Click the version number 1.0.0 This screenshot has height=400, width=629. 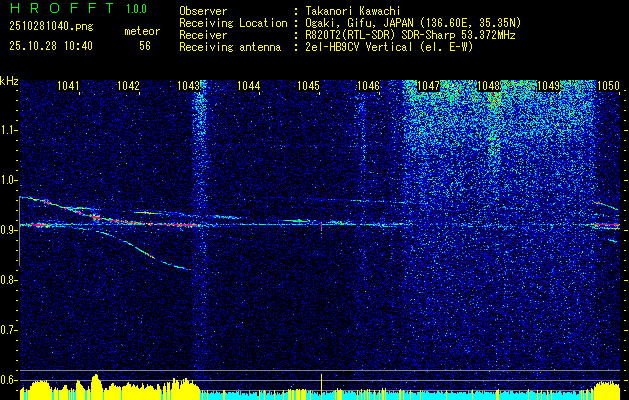(136, 8)
